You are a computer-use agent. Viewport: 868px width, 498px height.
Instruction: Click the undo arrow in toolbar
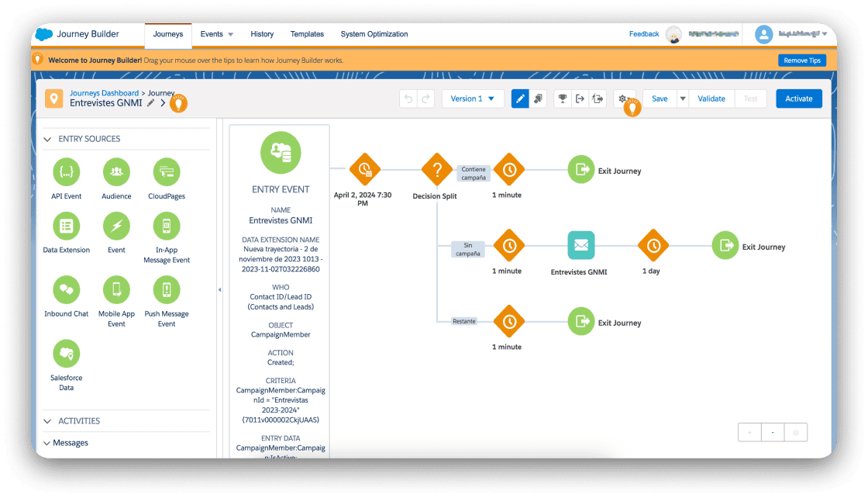[x=408, y=99]
